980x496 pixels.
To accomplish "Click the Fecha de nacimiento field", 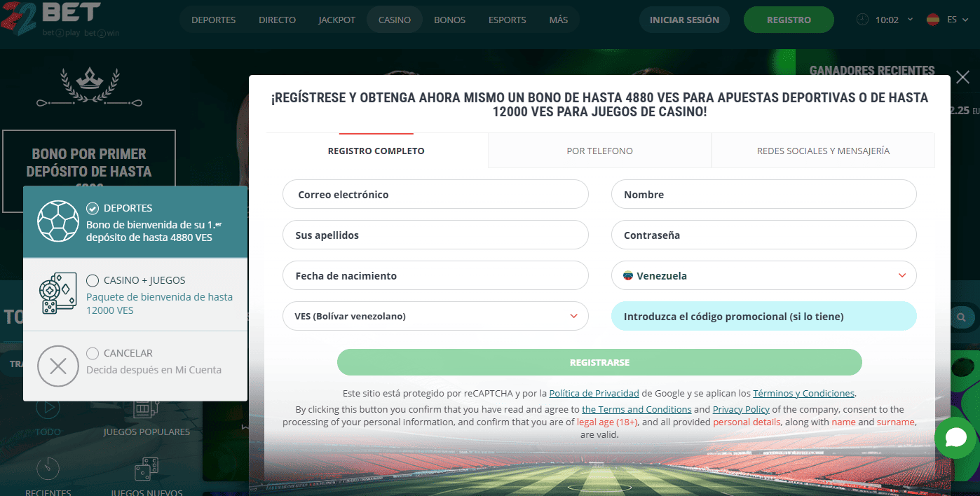I will (435, 275).
